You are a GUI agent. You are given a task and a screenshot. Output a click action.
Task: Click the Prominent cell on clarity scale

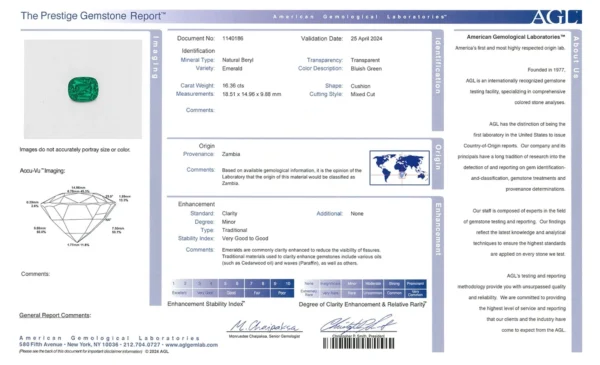[x=416, y=284]
